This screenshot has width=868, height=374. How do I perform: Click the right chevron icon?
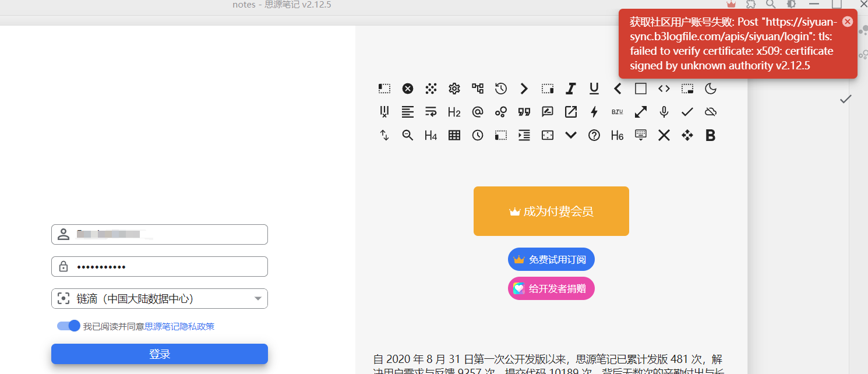coord(524,89)
